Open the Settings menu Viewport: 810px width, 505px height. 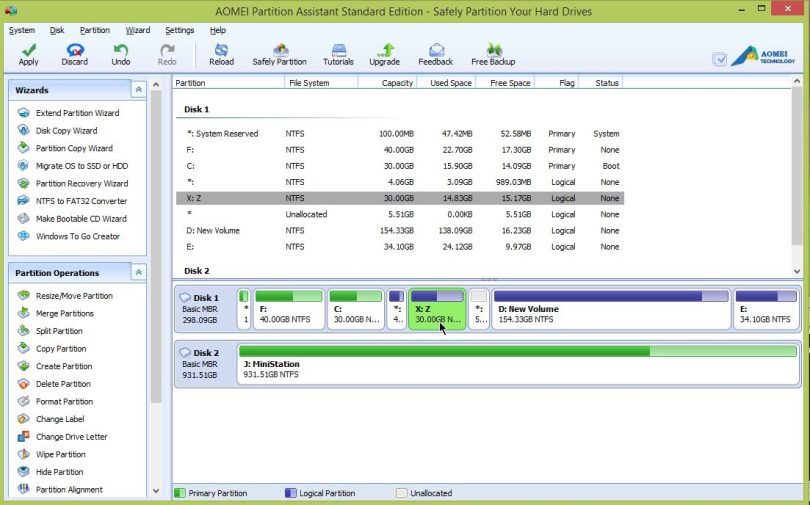pos(180,30)
